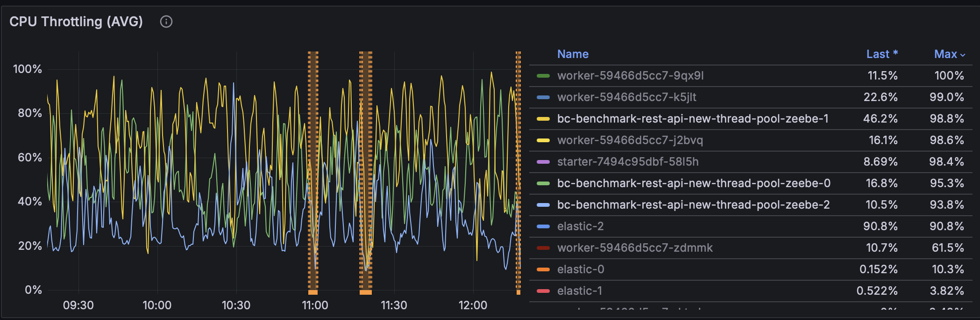The height and width of the screenshot is (320, 980).
Task: Open the CPU Throttling (AVG) panel menu
Action: (76, 22)
